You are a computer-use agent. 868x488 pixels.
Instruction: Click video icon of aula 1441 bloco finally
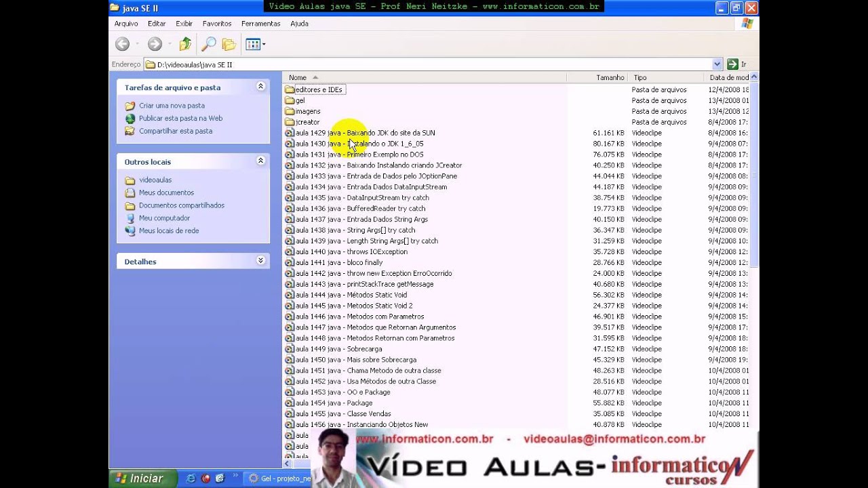(290, 262)
